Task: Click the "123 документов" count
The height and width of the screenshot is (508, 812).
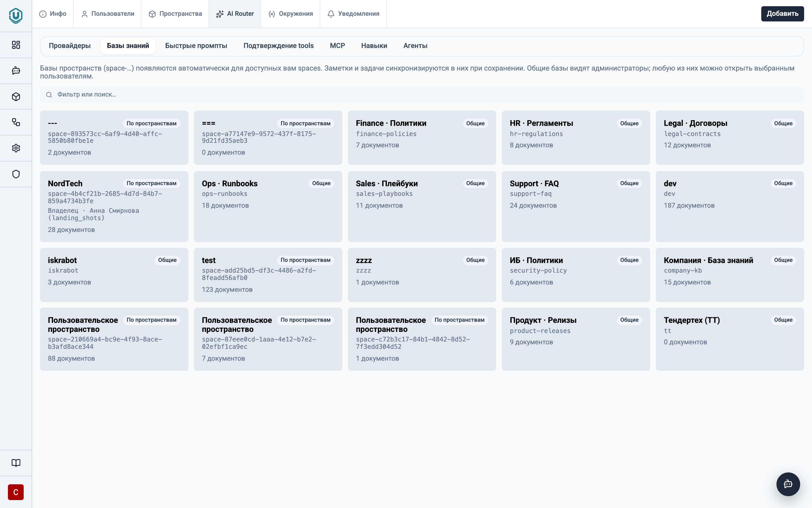Action: tap(227, 290)
